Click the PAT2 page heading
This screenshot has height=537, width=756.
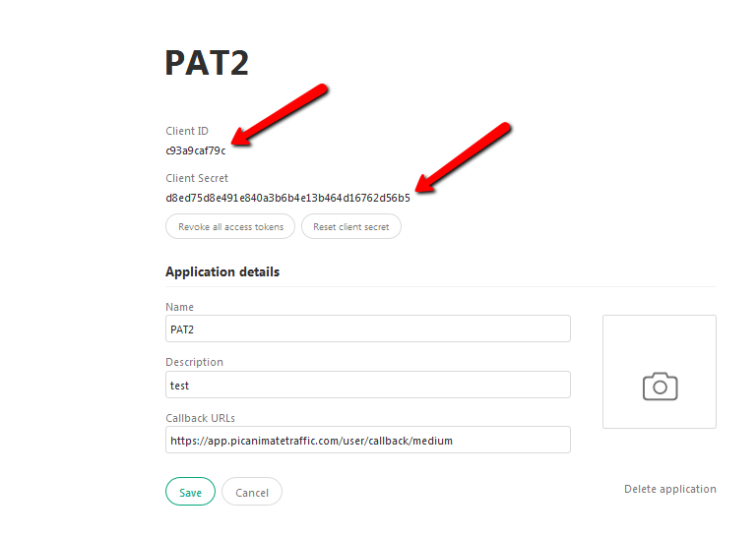point(207,63)
